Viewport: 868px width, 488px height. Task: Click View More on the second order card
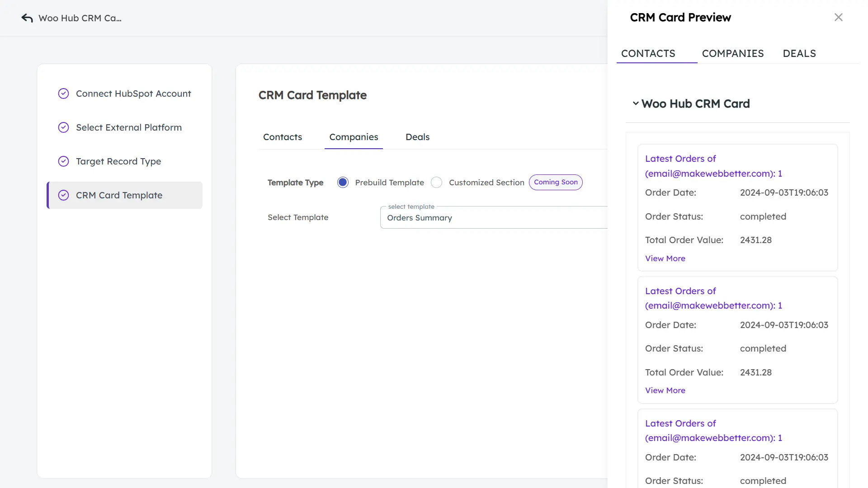665,390
